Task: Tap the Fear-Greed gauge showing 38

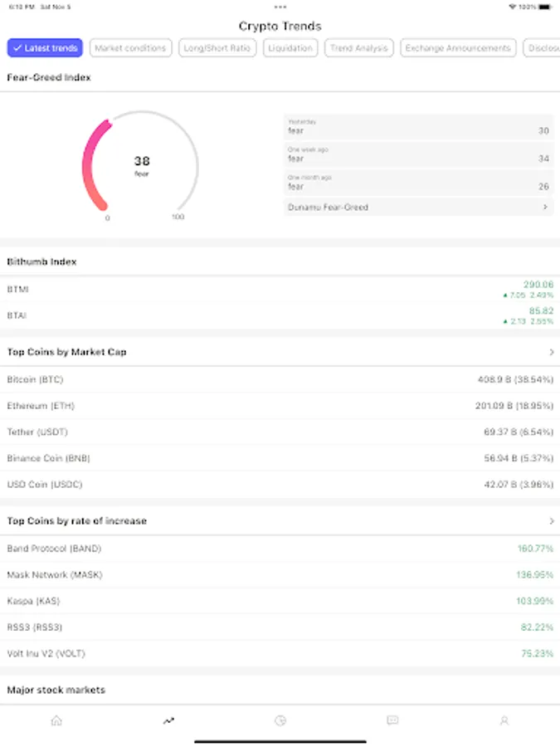Action: (x=141, y=164)
